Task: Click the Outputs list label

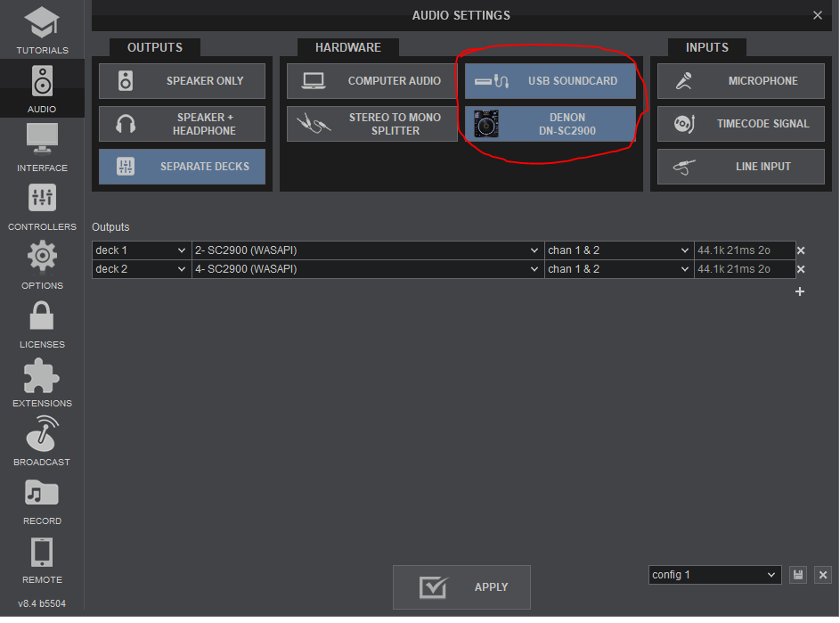Action: [x=110, y=226]
